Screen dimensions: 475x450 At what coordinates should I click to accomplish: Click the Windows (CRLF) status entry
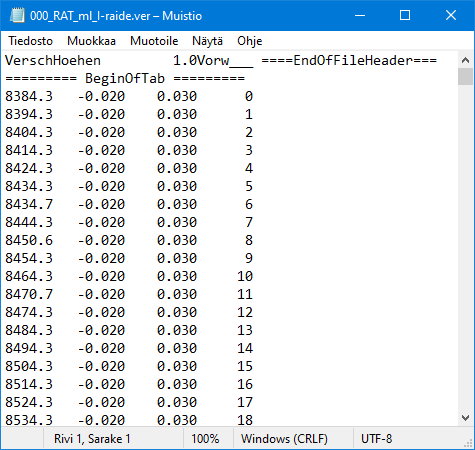pyautogui.click(x=284, y=439)
